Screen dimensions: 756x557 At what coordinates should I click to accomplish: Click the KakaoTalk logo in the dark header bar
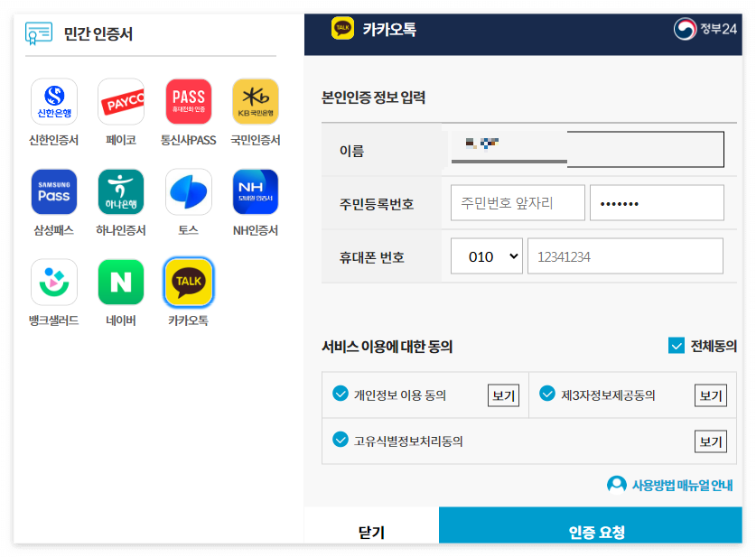[x=342, y=28]
